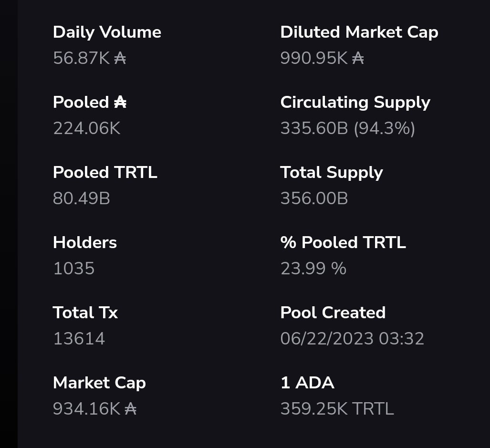Click the ADA symbol after 934.16K

tap(131, 409)
